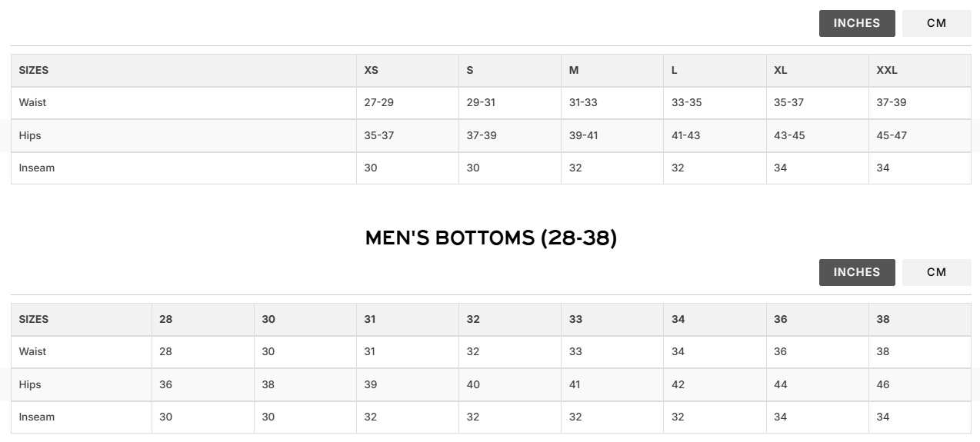Click the Men's Bottoms (28-38) heading
980x442 pixels.
coord(491,238)
